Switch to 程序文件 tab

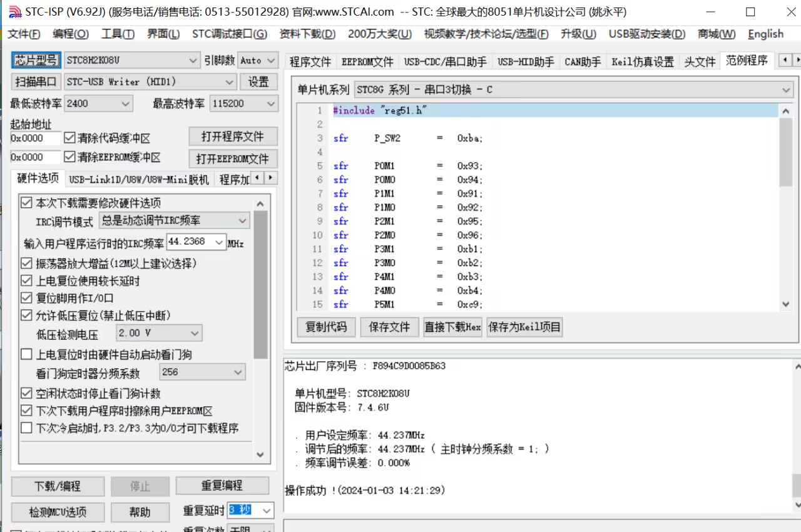coord(310,61)
